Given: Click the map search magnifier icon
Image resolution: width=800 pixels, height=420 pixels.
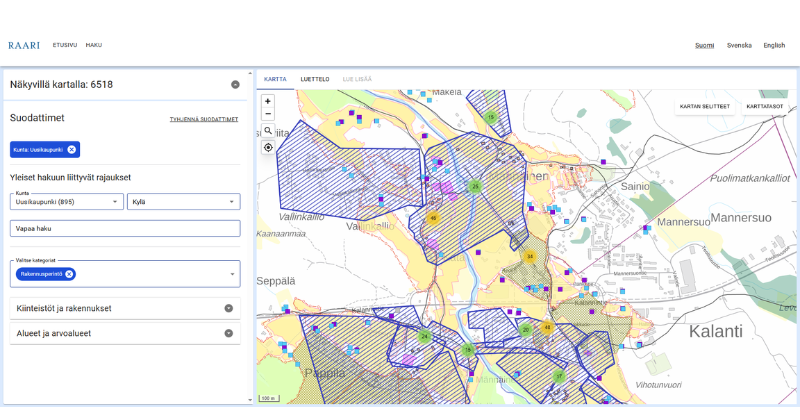Looking at the screenshot, I should [268, 130].
